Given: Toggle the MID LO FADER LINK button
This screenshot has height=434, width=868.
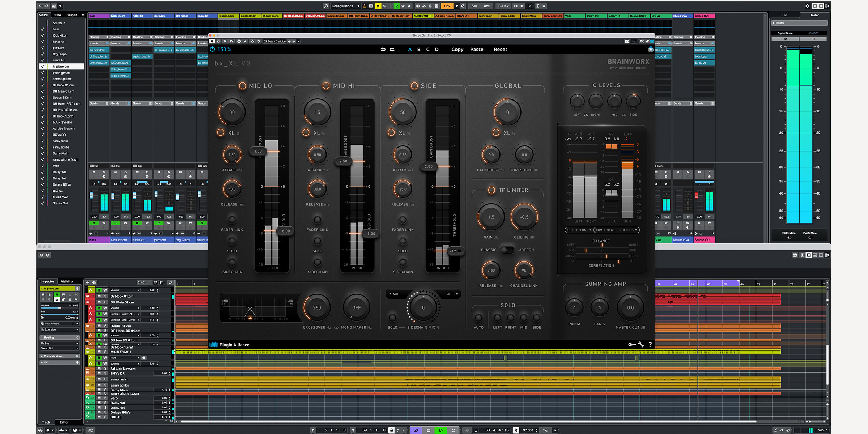Looking at the screenshot, I should pos(232,220).
